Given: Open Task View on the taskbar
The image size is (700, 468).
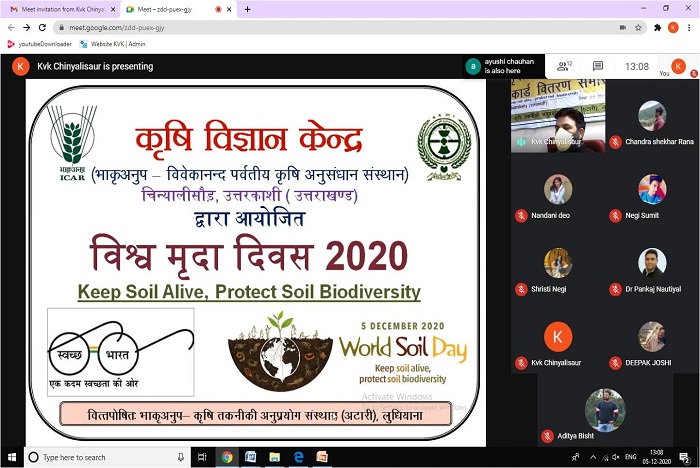Looking at the screenshot, I should coord(203,457).
